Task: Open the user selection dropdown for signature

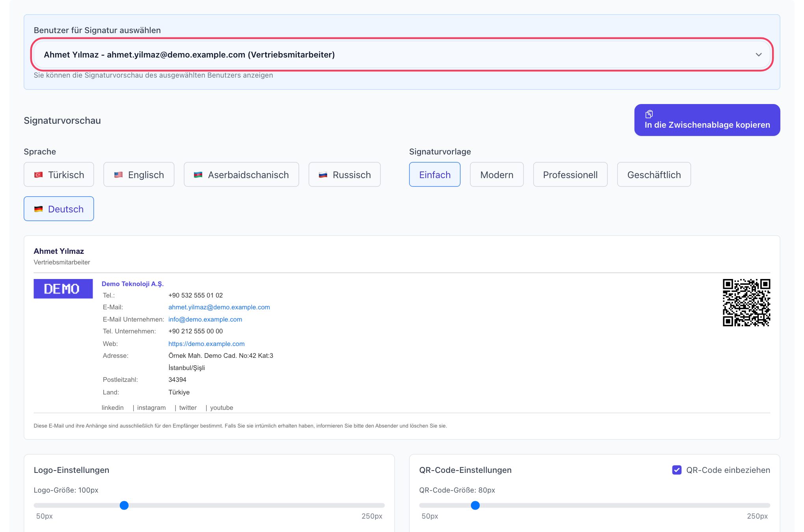Action: pyautogui.click(x=402, y=54)
